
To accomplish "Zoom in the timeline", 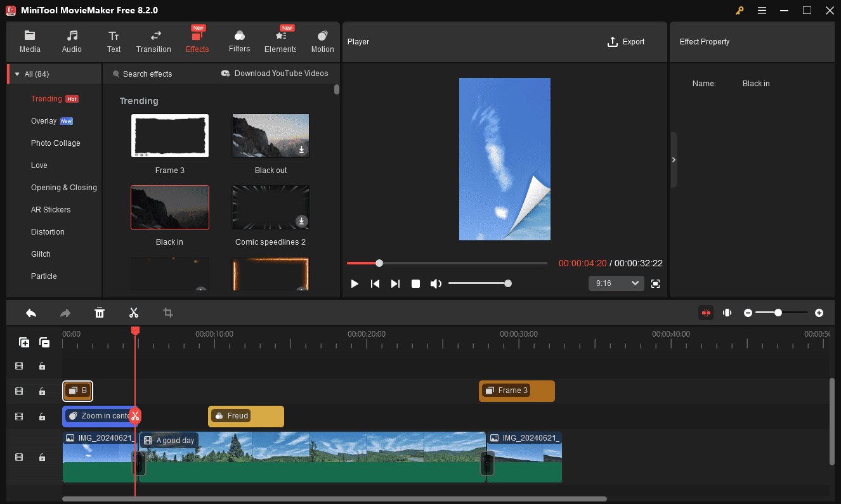I will click(x=819, y=313).
